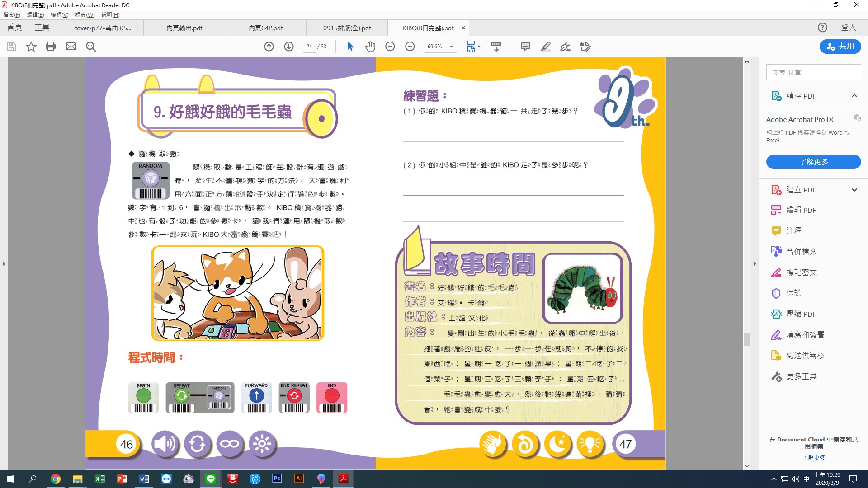This screenshot has height=488, width=868.
Task: Expand the left navigation pane arrow
Action: 4,263
